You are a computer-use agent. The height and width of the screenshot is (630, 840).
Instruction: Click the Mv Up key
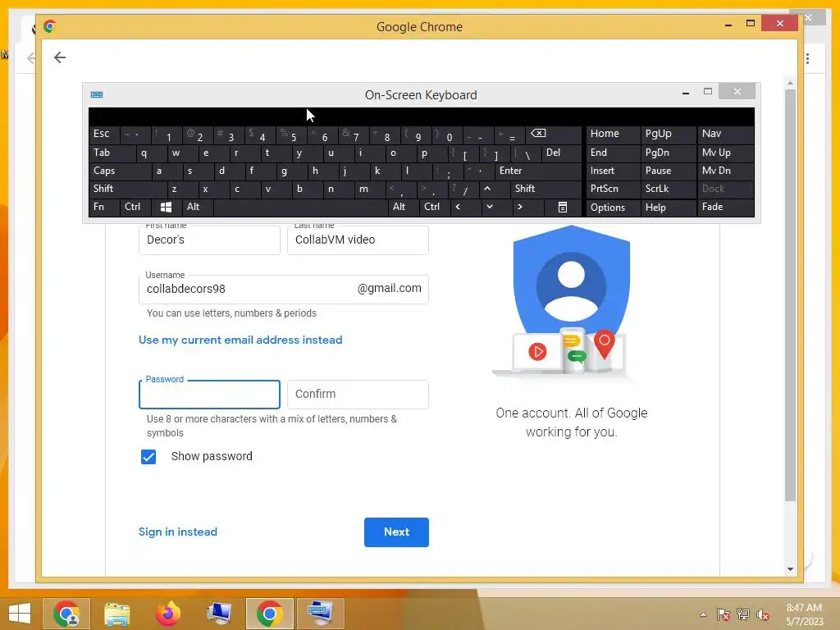tap(725, 153)
